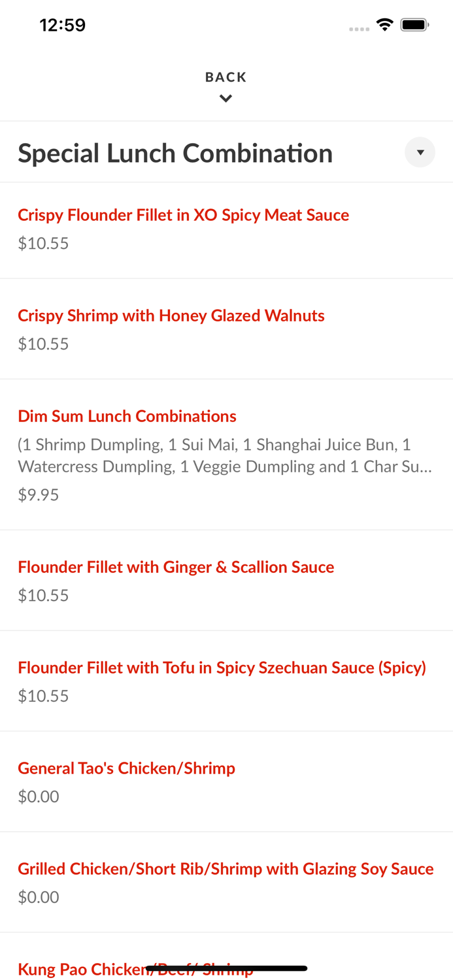Image resolution: width=453 pixels, height=980 pixels.
Task: Go back using the BACK button
Action: click(x=226, y=76)
